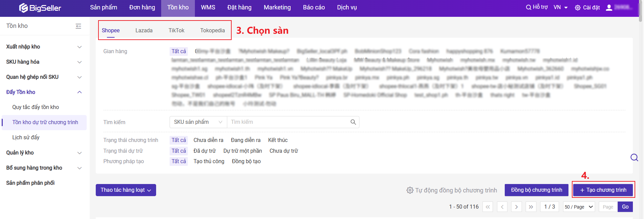Open Tự động đồng bộ chương trình settings
The width and height of the screenshot is (644, 219).
pyautogui.click(x=452, y=190)
